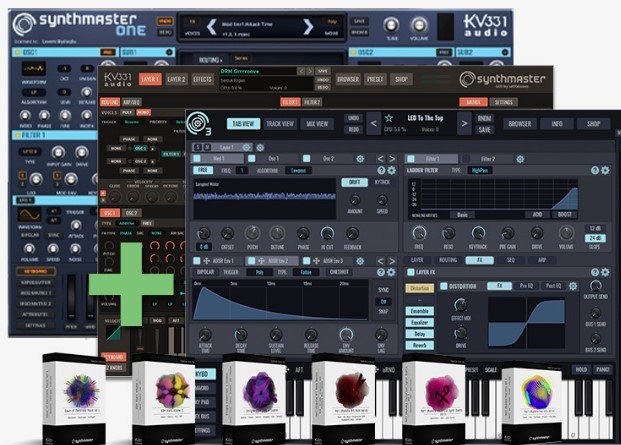Open the gear settings in the Ladder Filter panel
Viewport: 621px width, 445px height.
[x=605, y=170]
